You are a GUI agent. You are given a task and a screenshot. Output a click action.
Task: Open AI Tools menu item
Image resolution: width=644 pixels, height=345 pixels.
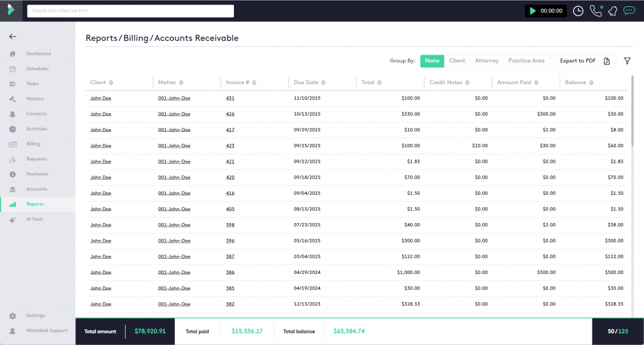point(35,219)
